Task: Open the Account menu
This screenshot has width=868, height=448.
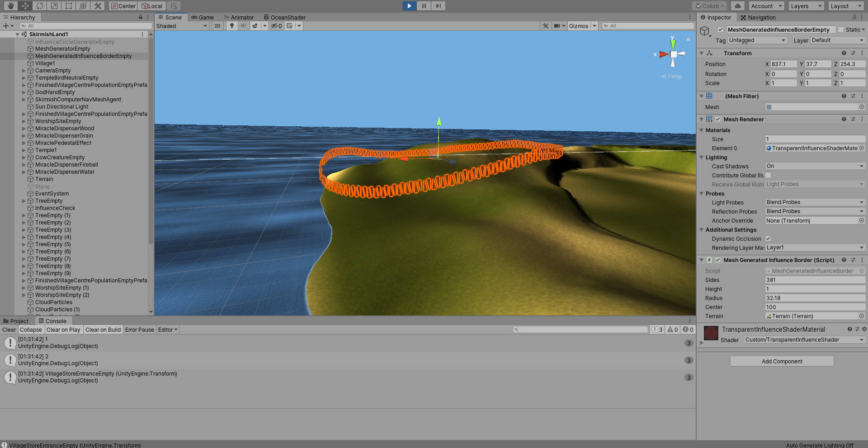Action: click(x=767, y=6)
